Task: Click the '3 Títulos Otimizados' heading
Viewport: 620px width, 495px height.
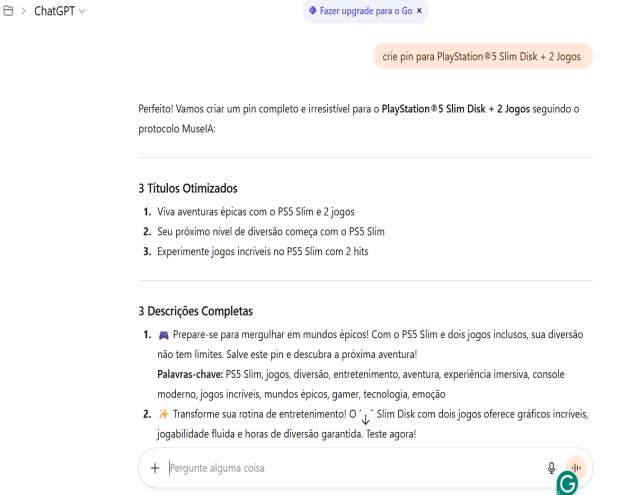Action: [187, 188]
